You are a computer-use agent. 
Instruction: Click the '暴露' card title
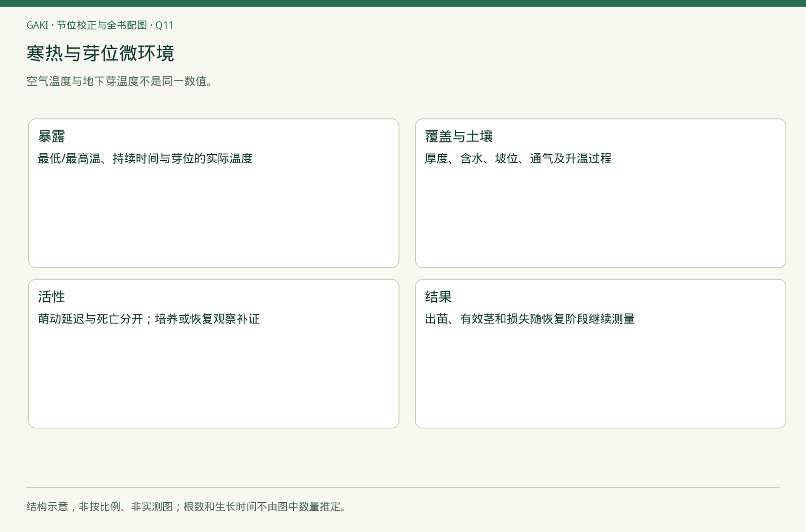51,137
